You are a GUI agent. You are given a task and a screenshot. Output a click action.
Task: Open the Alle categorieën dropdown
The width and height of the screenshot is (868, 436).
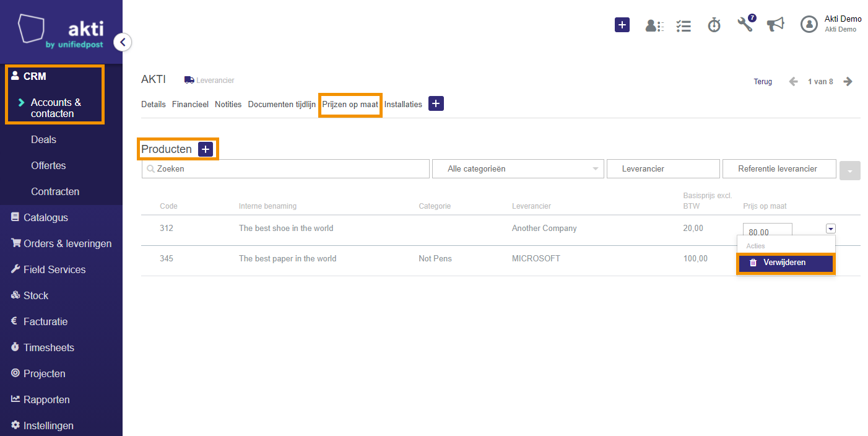coord(518,168)
